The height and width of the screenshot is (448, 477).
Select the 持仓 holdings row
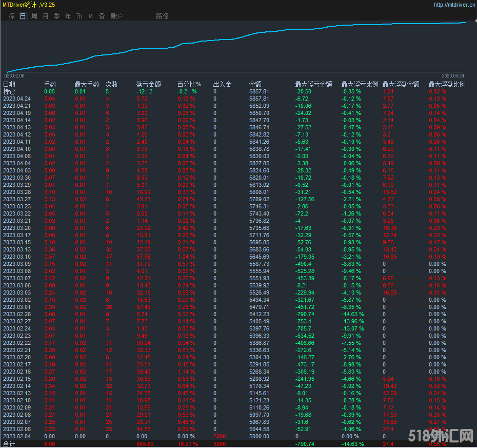tap(9, 91)
